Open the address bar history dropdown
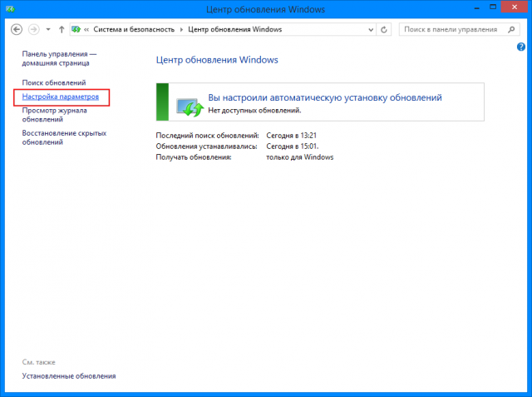This screenshot has height=397, width=532. click(x=371, y=29)
